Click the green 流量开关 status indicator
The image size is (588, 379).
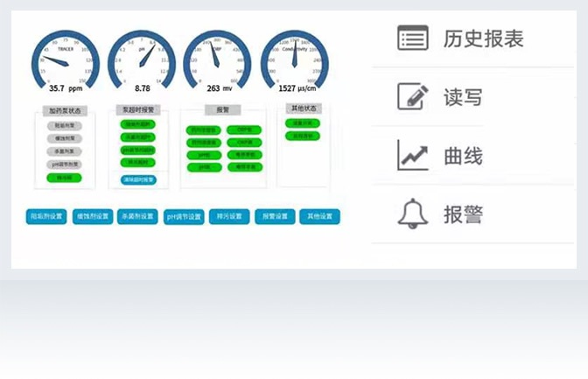303,123
